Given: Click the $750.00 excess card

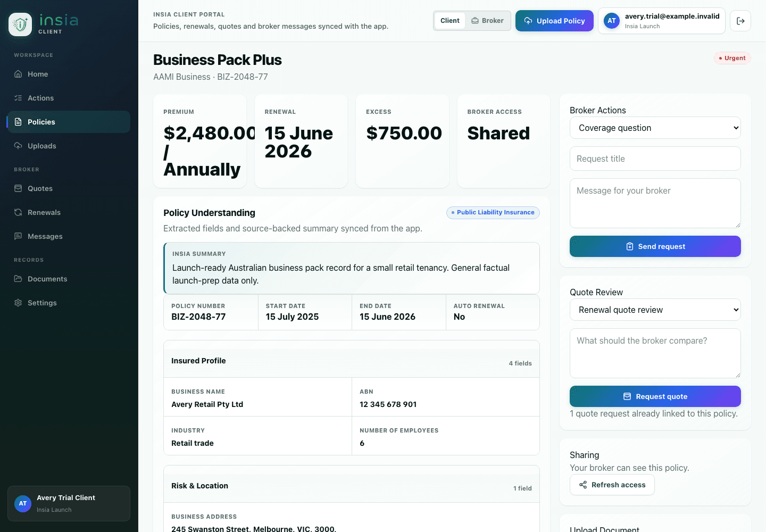Looking at the screenshot, I should pos(402,141).
